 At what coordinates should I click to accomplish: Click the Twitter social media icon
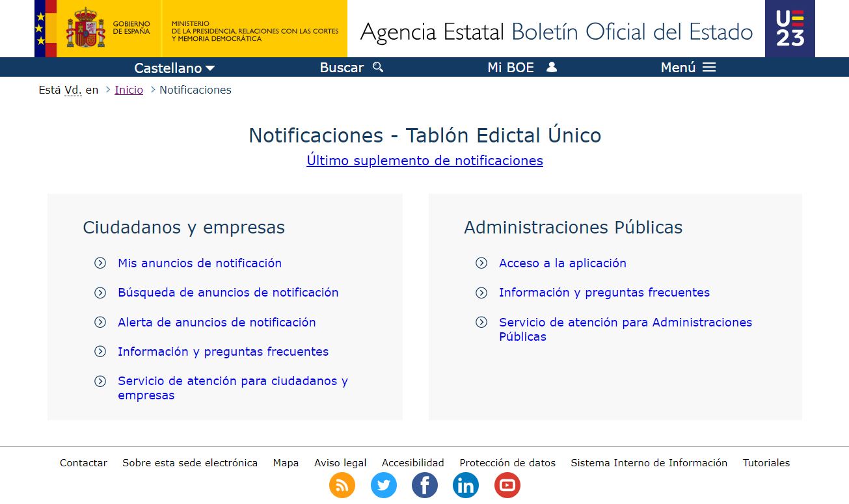click(383, 485)
